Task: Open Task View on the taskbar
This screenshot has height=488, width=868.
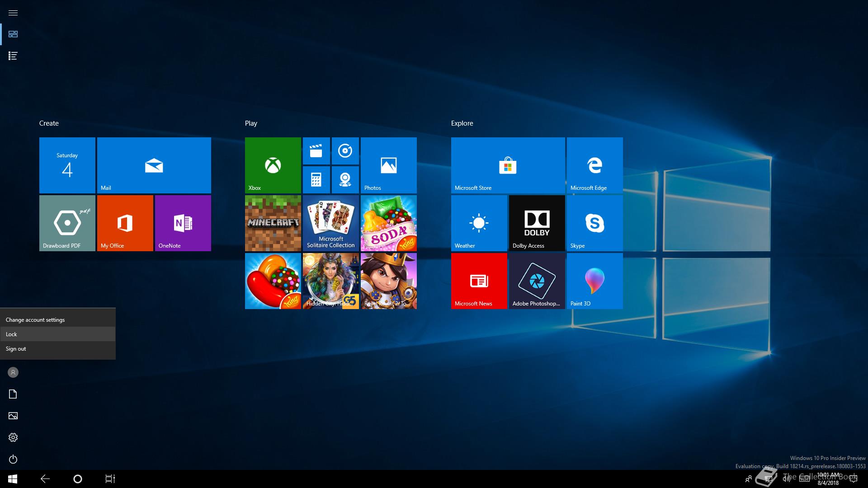Action: point(110,479)
